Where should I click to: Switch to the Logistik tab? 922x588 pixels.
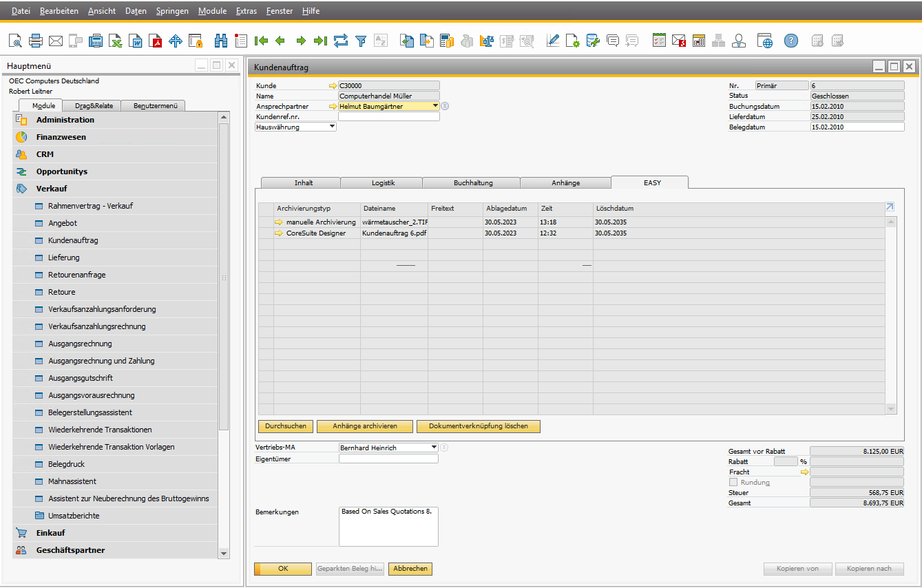[382, 182]
